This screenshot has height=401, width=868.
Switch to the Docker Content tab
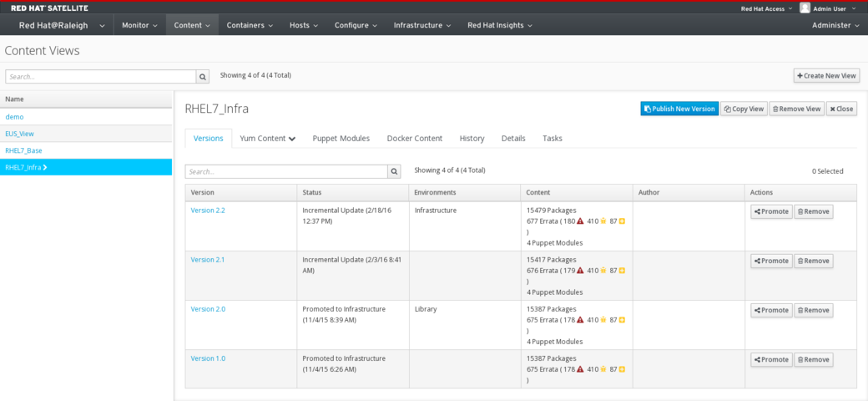(415, 139)
